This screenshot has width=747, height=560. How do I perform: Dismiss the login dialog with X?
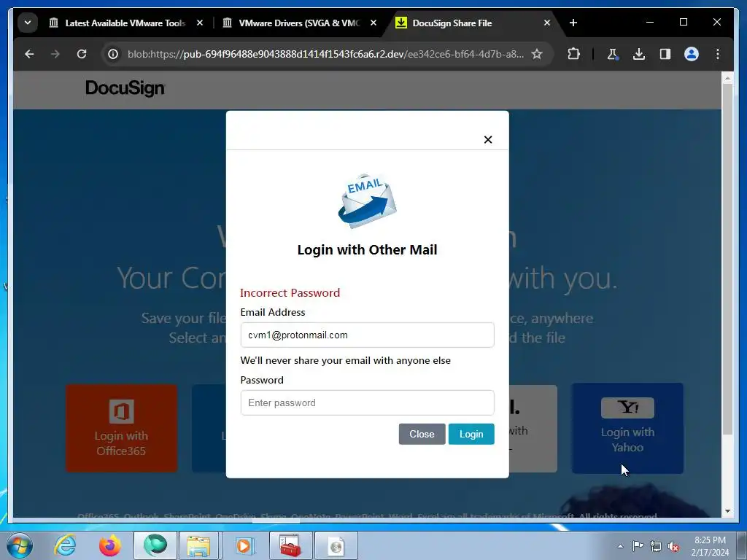point(488,139)
